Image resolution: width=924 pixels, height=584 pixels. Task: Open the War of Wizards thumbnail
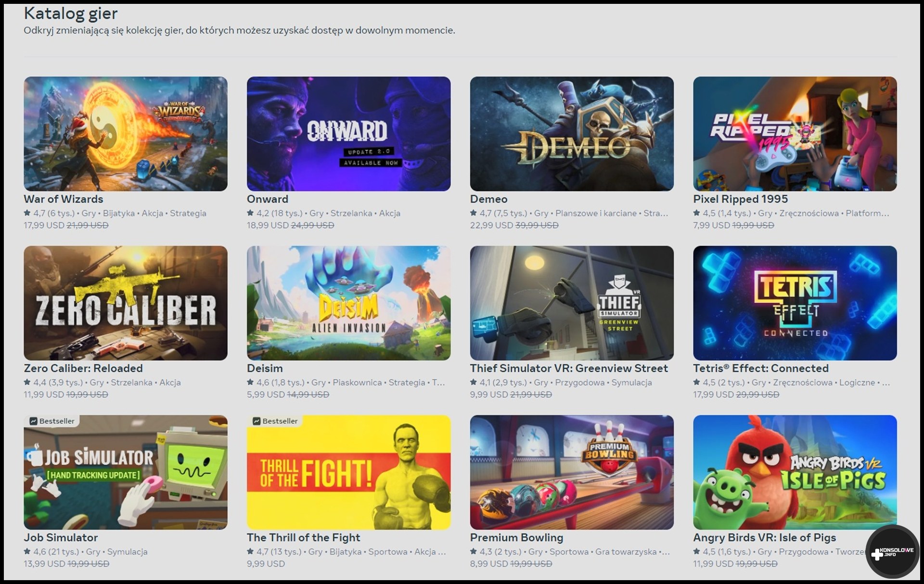[125, 133]
